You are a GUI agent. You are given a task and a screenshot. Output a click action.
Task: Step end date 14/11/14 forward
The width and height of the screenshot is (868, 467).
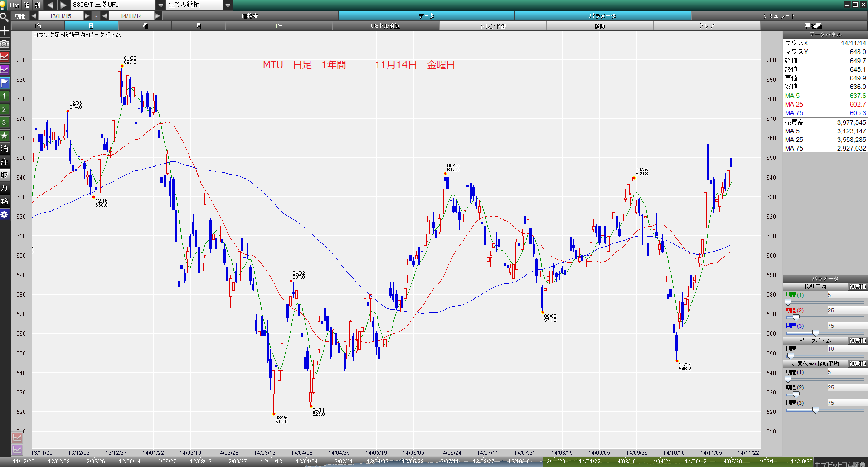[x=158, y=16]
